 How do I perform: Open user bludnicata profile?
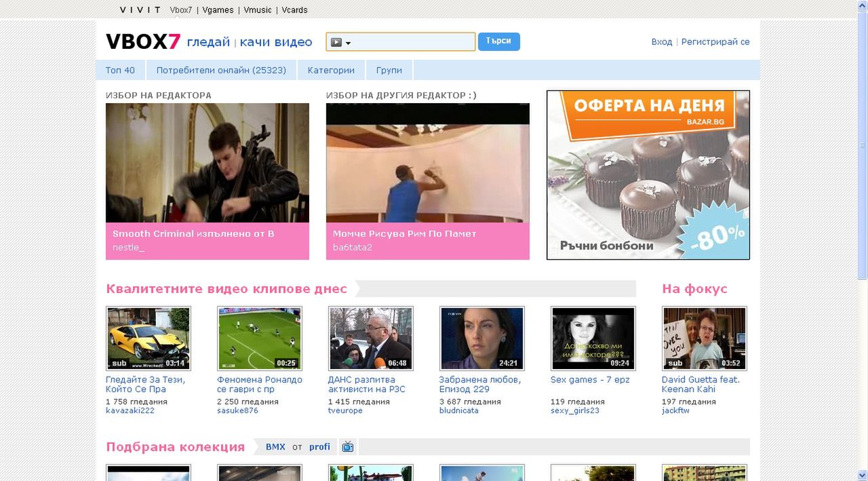459,410
